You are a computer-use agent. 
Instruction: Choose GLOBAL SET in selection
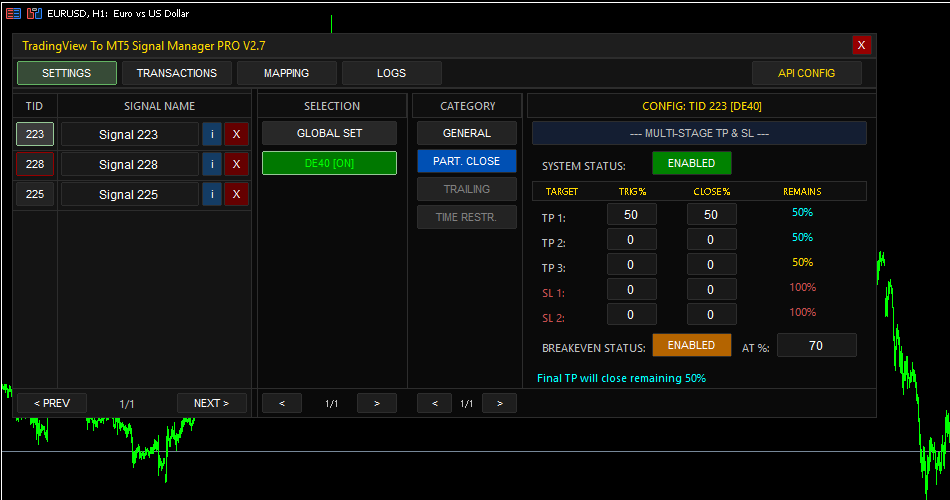tap(330, 133)
